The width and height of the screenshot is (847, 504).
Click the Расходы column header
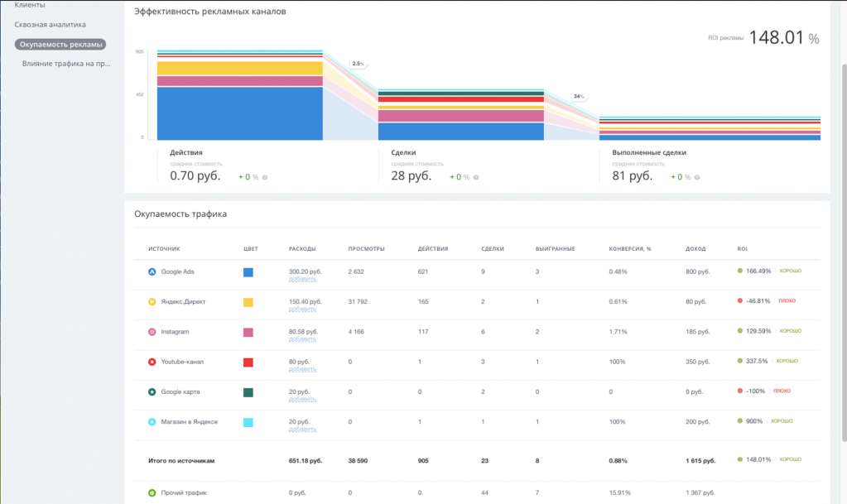point(302,249)
